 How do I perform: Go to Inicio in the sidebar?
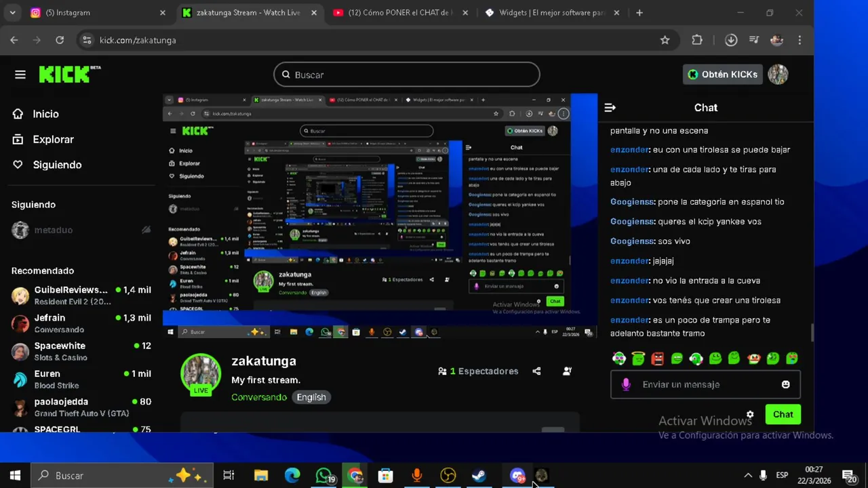(45, 114)
